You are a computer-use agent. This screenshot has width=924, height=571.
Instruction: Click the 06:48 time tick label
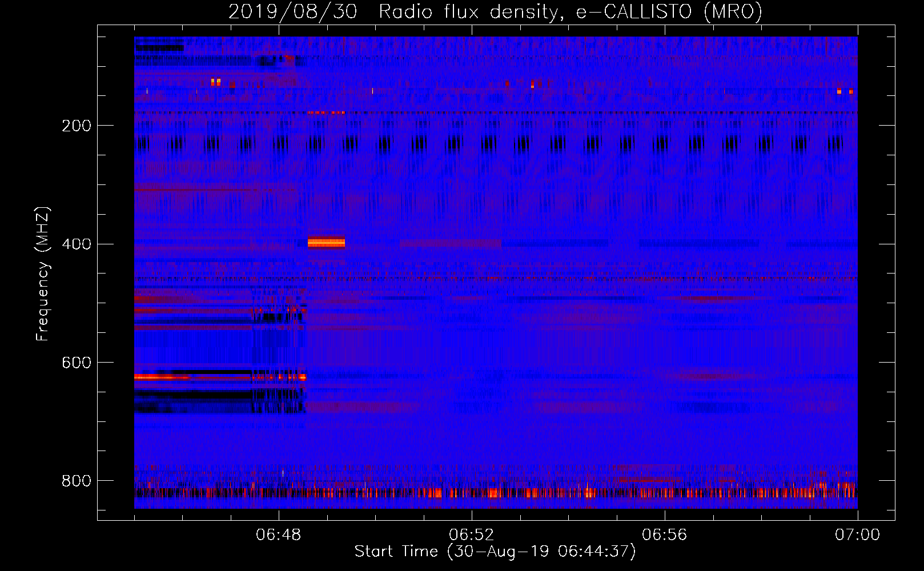point(279,535)
